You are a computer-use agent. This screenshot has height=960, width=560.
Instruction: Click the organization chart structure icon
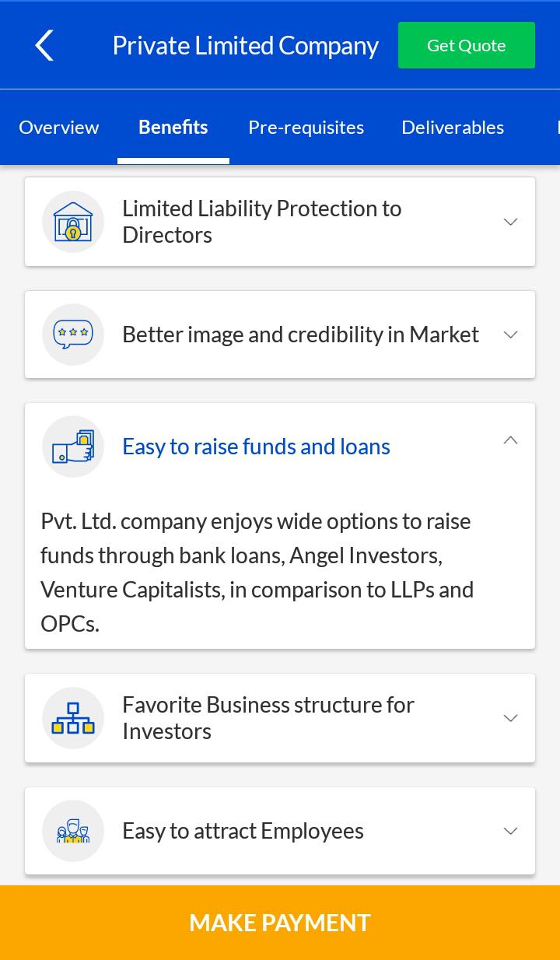(73, 718)
